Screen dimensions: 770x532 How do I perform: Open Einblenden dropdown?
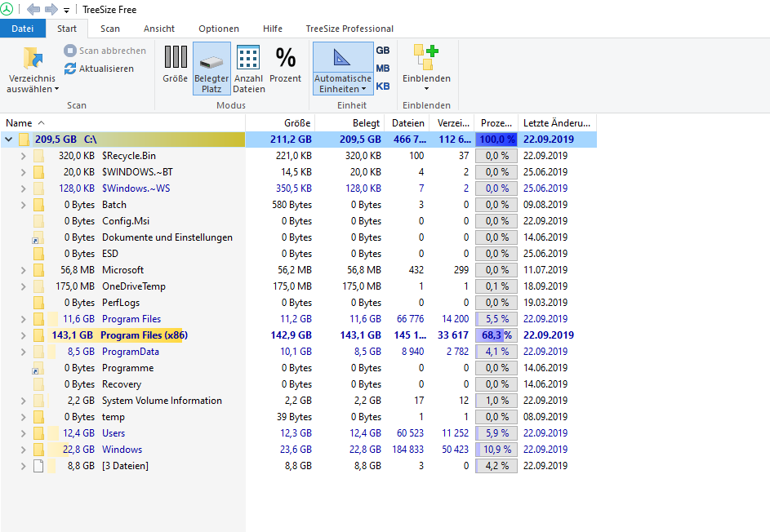pyautogui.click(x=426, y=69)
